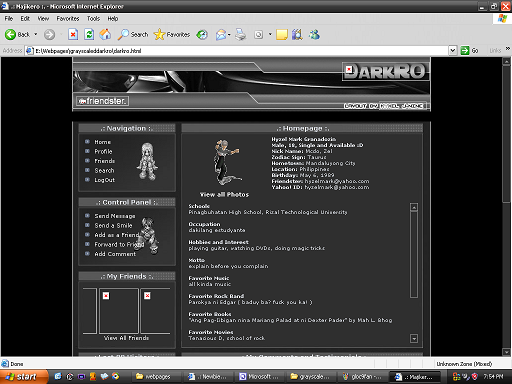Viewport: 512px width, 384px height.
Task: Click the Send Message link
Action: coord(115,216)
